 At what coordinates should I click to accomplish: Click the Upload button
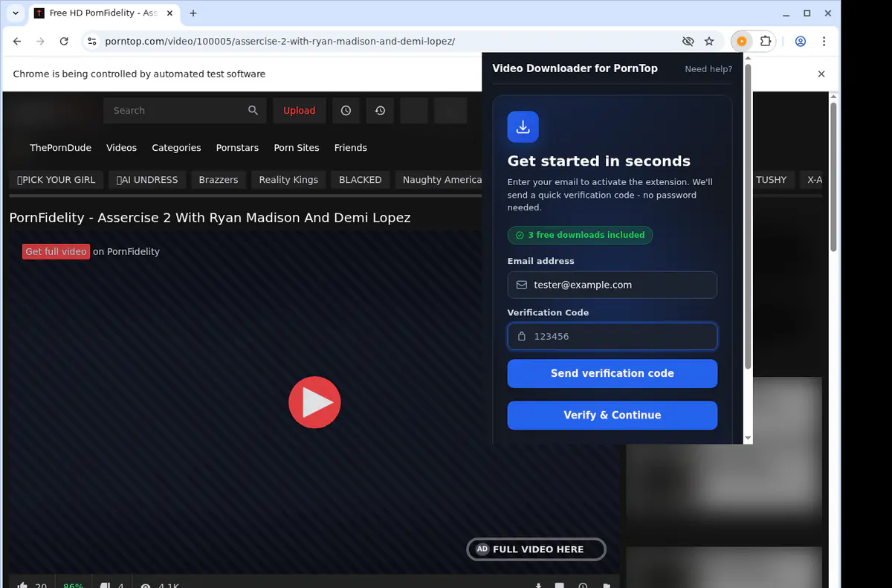[x=299, y=110]
